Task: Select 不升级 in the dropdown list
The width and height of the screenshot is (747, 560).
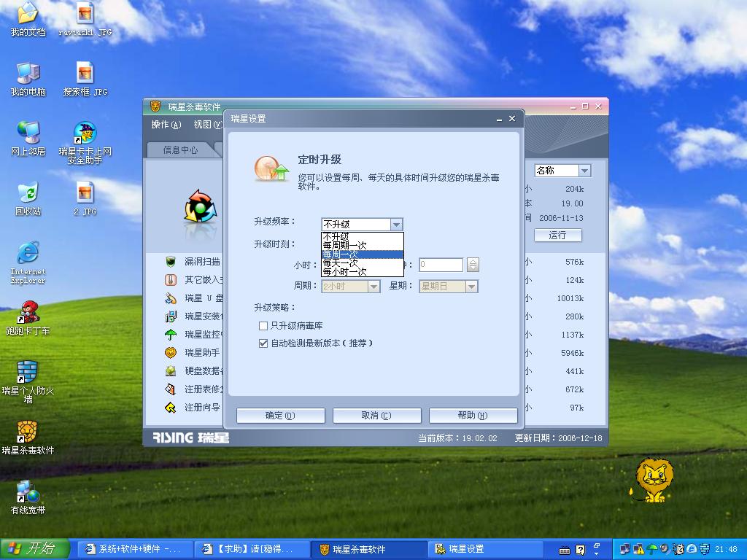Action: (363, 237)
